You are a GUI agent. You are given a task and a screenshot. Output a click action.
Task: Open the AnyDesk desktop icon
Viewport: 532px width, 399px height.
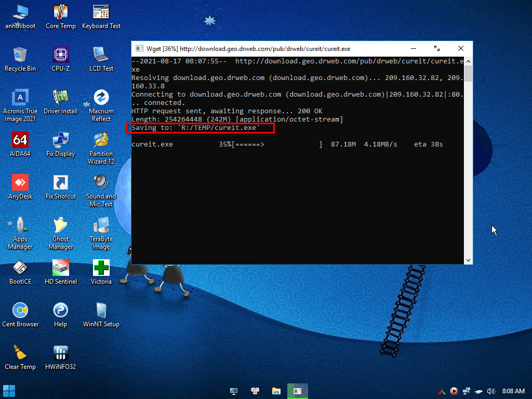click(x=20, y=187)
